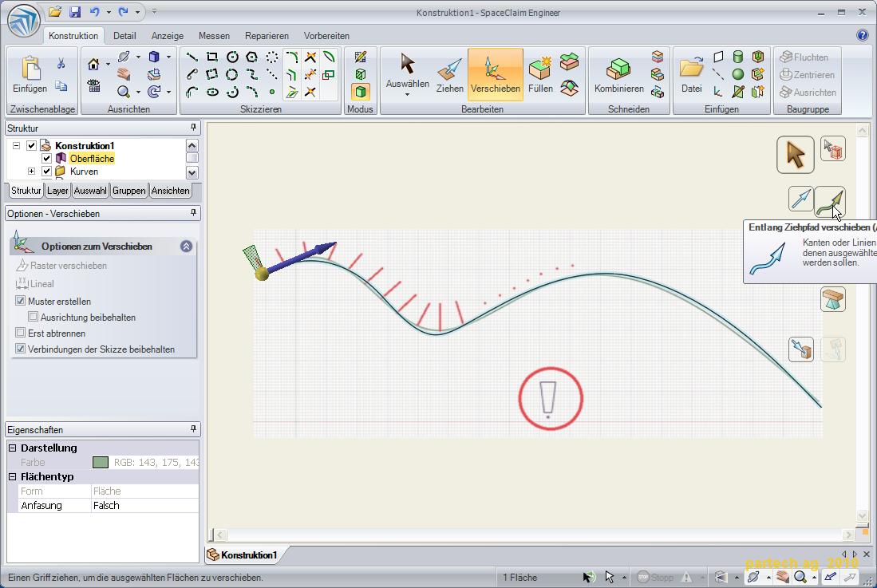Open the Messen ribbon tab
The image size is (877, 588).
214,36
